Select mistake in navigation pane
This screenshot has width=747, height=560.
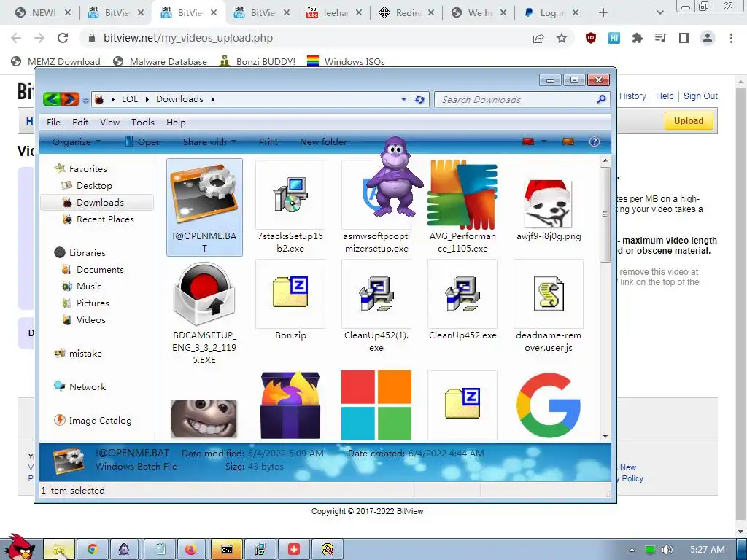tap(85, 354)
